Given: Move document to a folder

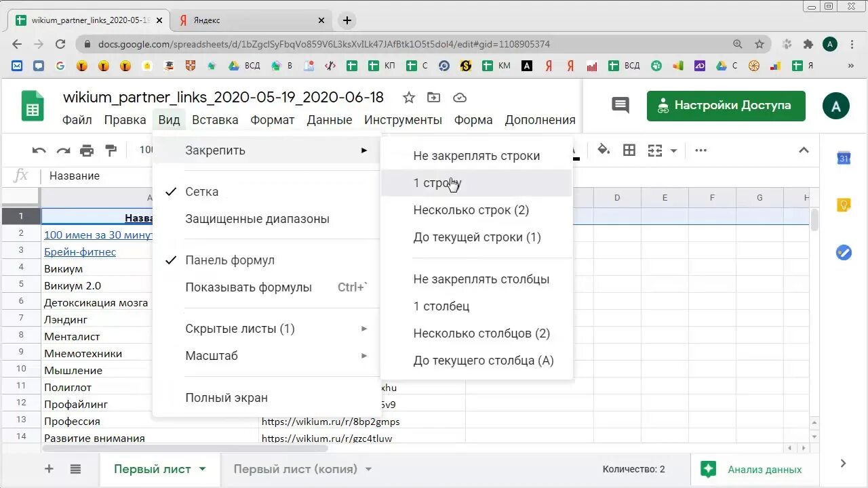Looking at the screenshot, I should click(433, 98).
